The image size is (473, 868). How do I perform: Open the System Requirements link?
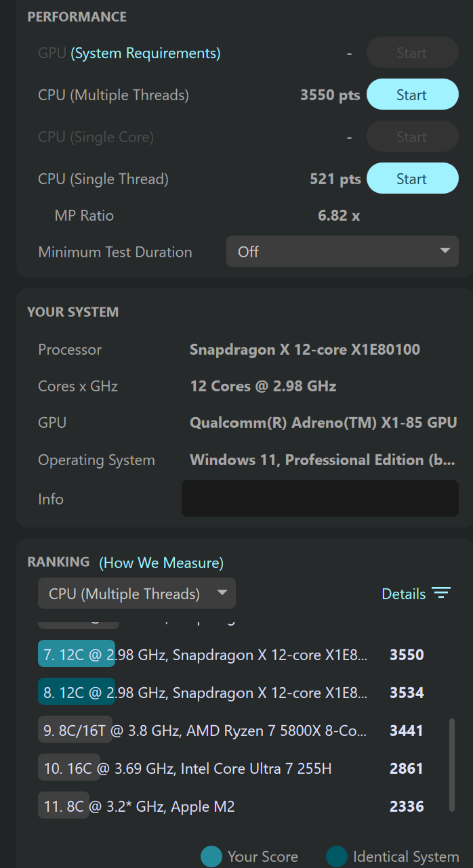146,53
